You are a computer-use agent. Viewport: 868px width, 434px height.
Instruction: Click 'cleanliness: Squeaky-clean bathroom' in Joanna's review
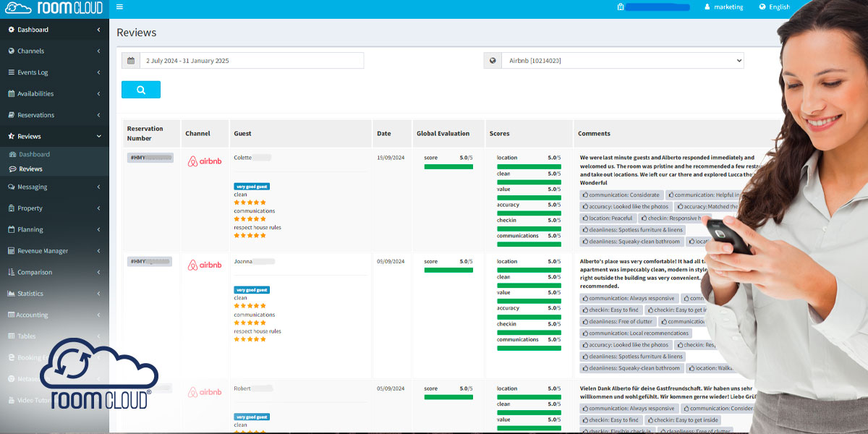pyautogui.click(x=631, y=368)
